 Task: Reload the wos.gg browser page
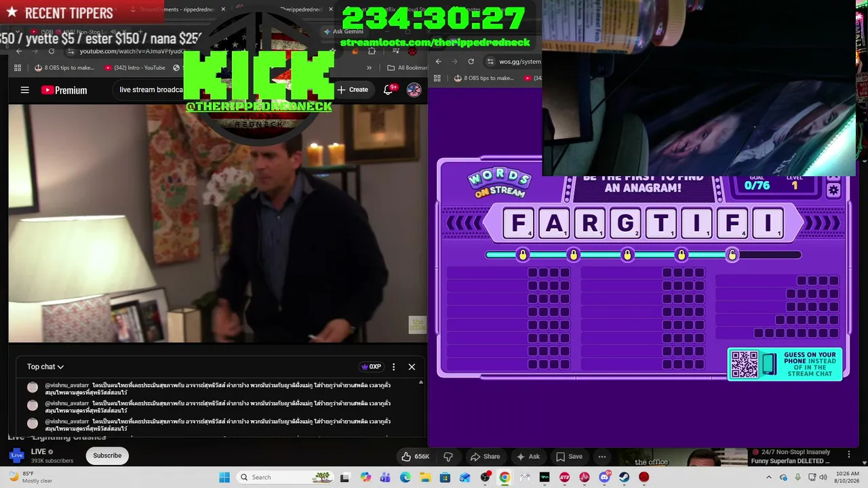coord(471,61)
